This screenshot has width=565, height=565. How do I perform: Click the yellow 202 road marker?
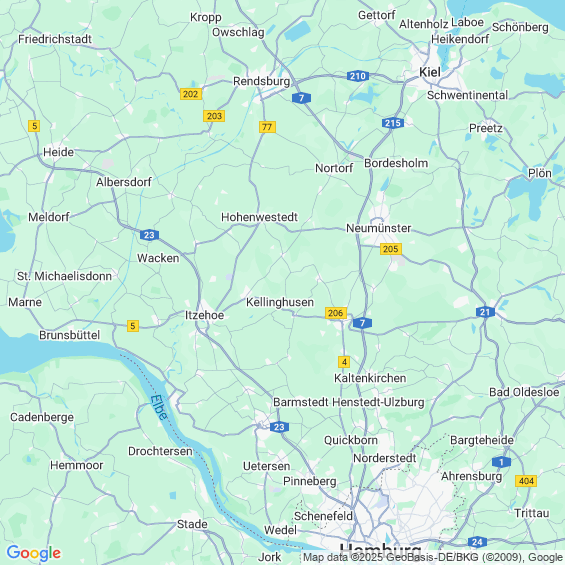191,94
